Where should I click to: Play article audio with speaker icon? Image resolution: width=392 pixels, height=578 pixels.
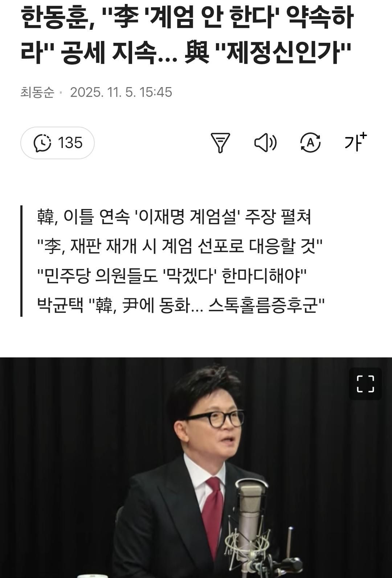pos(265,143)
